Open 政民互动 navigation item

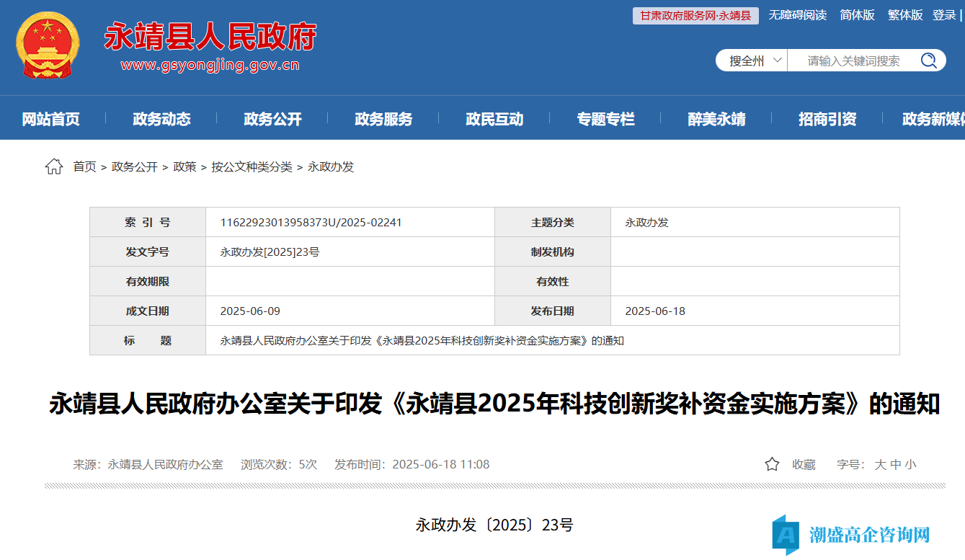(494, 119)
